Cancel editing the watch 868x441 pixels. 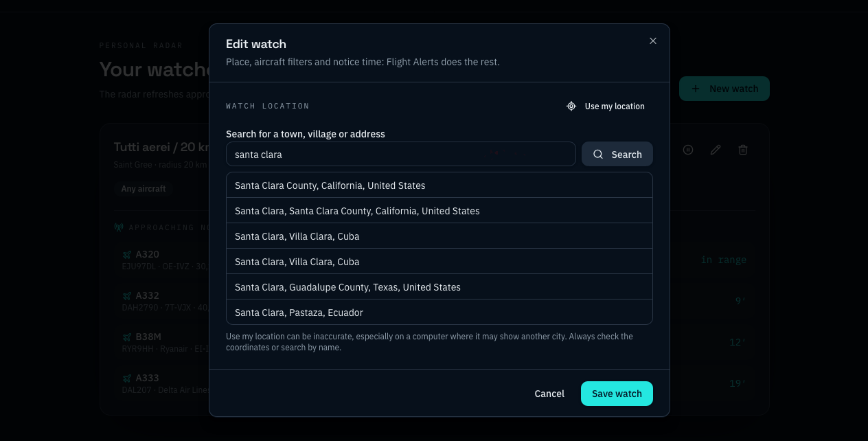point(549,394)
